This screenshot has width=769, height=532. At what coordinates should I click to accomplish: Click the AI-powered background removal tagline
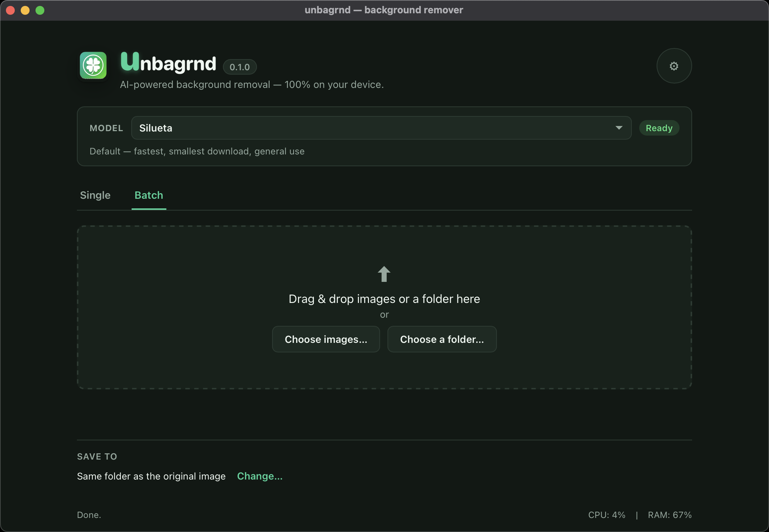252,85
